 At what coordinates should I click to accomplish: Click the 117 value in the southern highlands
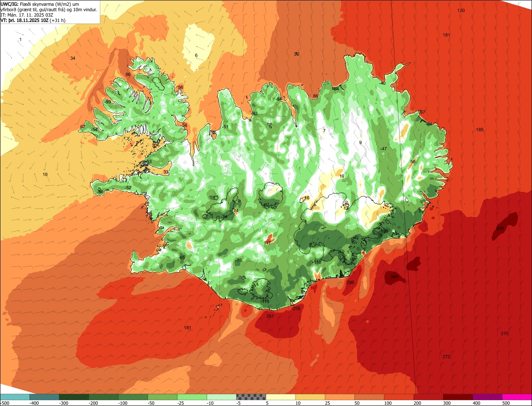[x=267, y=242]
